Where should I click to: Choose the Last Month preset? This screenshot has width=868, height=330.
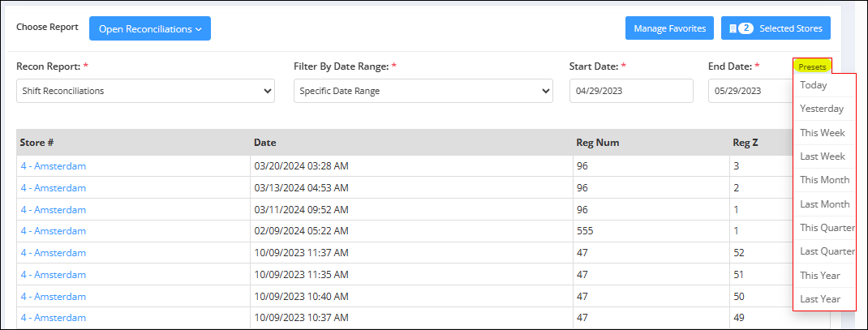(824, 204)
